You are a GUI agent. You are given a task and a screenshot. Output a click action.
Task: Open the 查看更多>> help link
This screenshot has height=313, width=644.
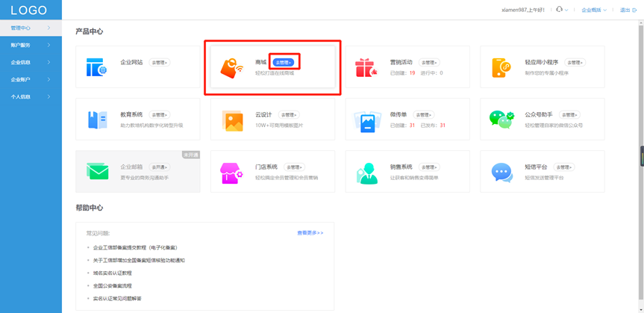[310, 233]
